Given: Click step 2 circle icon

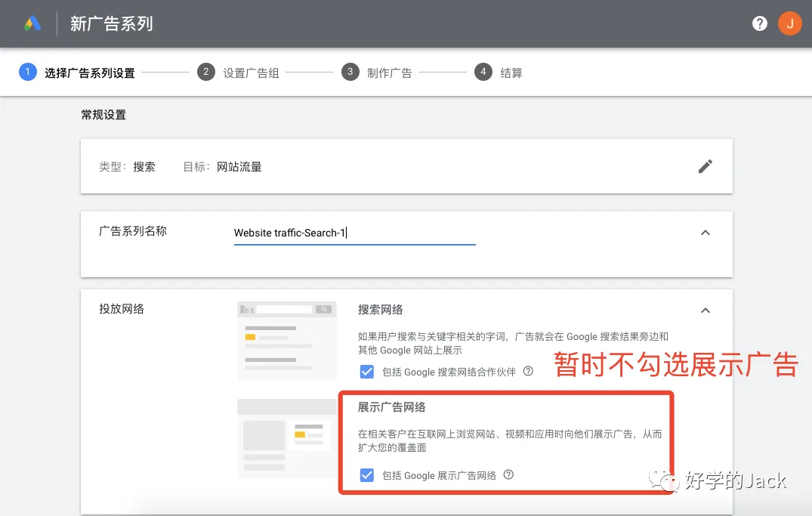Looking at the screenshot, I should tap(206, 72).
